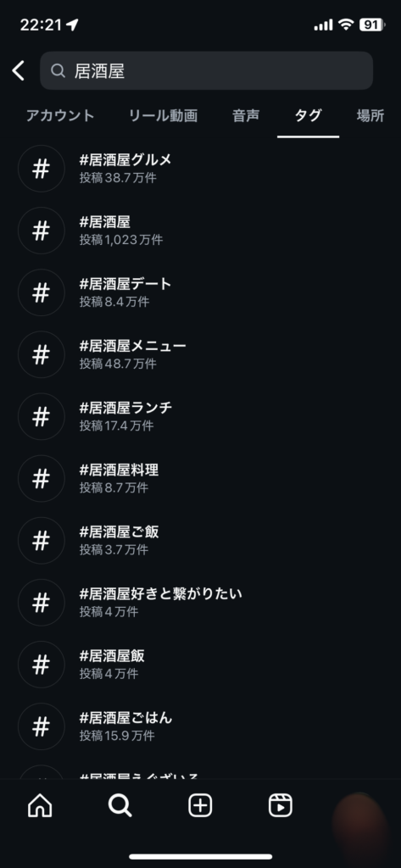Switch to the 場所 tab

coord(370,115)
